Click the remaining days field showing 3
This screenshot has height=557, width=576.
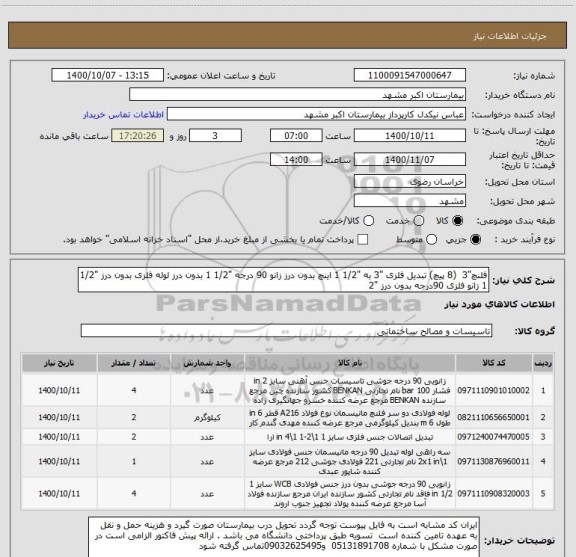click(215, 136)
